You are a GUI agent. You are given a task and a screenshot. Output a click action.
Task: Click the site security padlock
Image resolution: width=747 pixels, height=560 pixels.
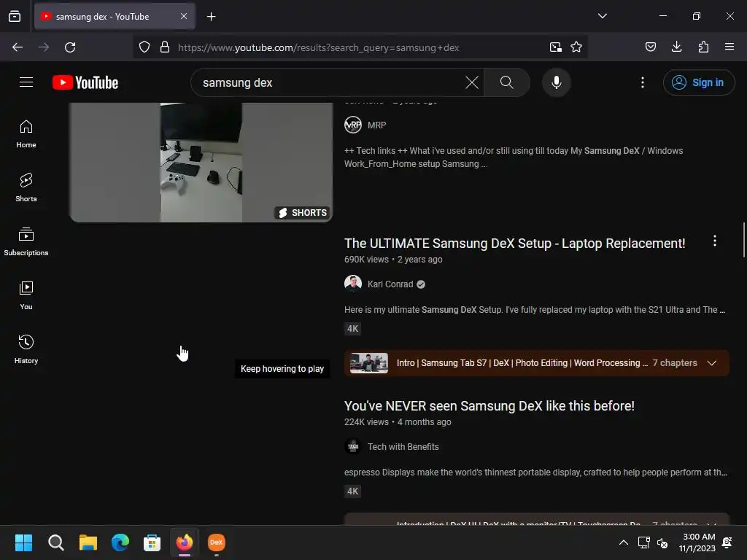point(165,47)
